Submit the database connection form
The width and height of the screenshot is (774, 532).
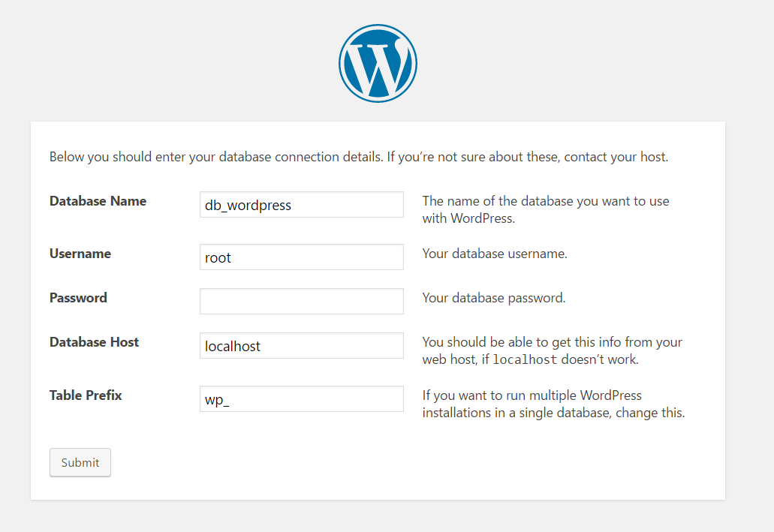click(80, 462)
